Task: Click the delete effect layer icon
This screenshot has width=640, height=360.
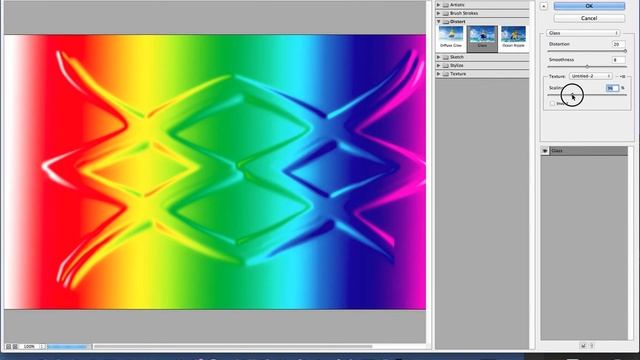Action: pyautogui.click(x=591, y=346)
